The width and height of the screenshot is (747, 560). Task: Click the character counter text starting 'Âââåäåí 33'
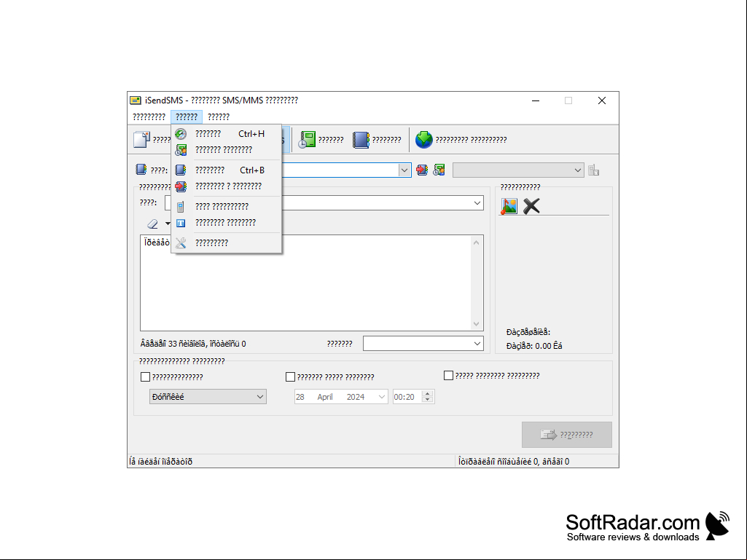pos(193,343)
